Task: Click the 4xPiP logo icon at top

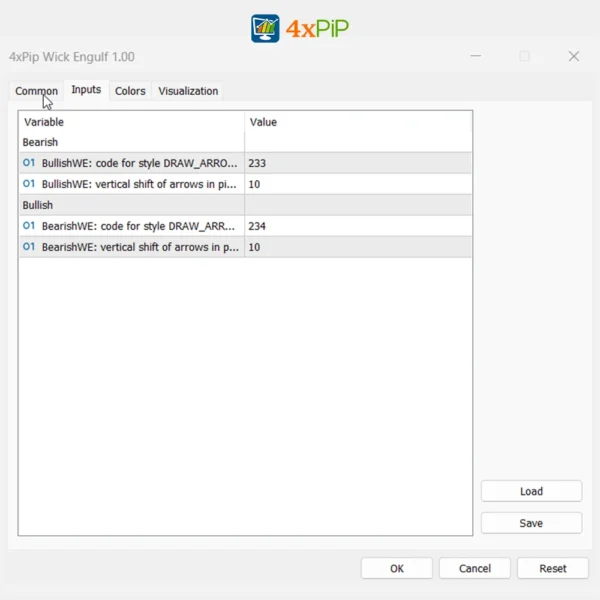Action: coord(266,28)
